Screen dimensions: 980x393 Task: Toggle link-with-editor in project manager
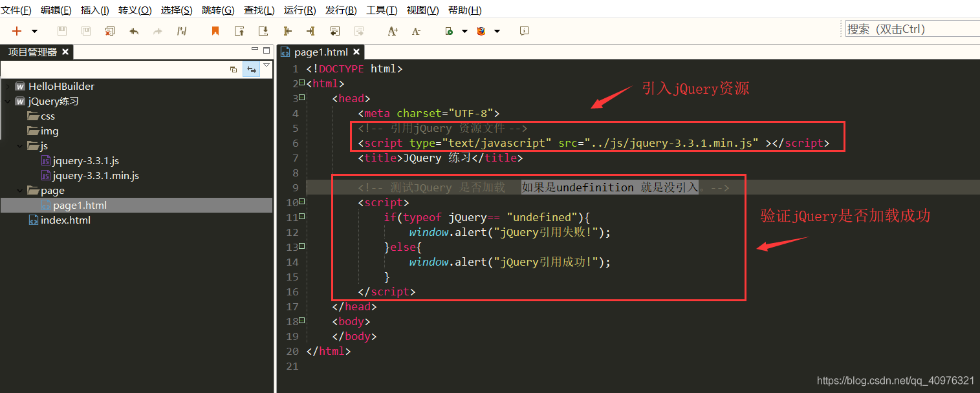251,69
